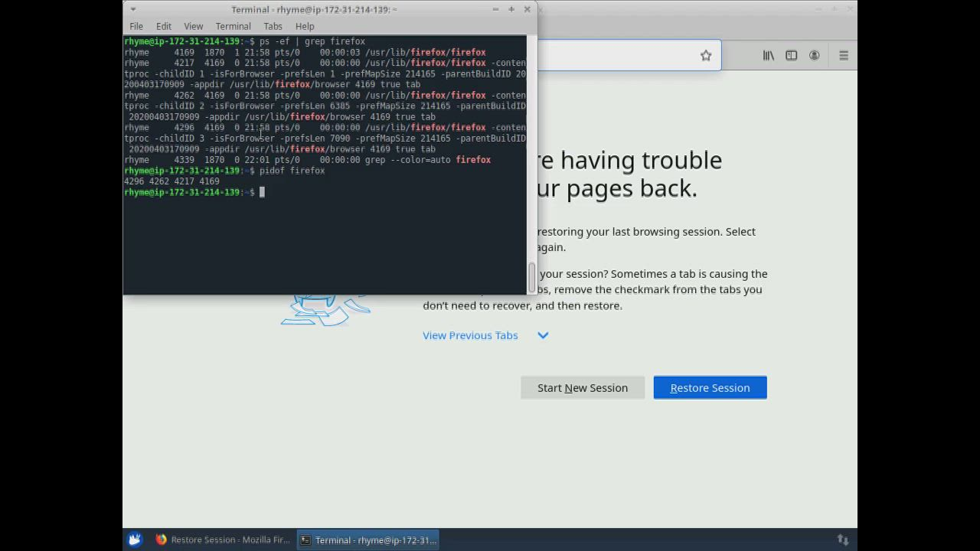The image size is (980, 551).
Task: Open the Terminal View menu
Action: (193, 26)
